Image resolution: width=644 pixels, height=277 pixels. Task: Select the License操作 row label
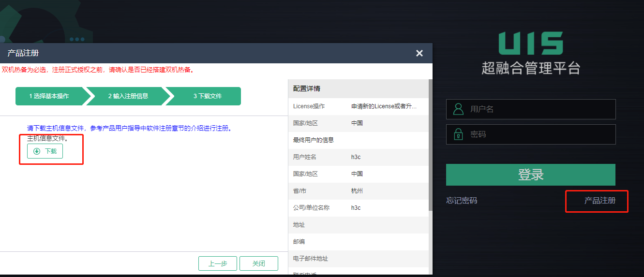point(309,106)
